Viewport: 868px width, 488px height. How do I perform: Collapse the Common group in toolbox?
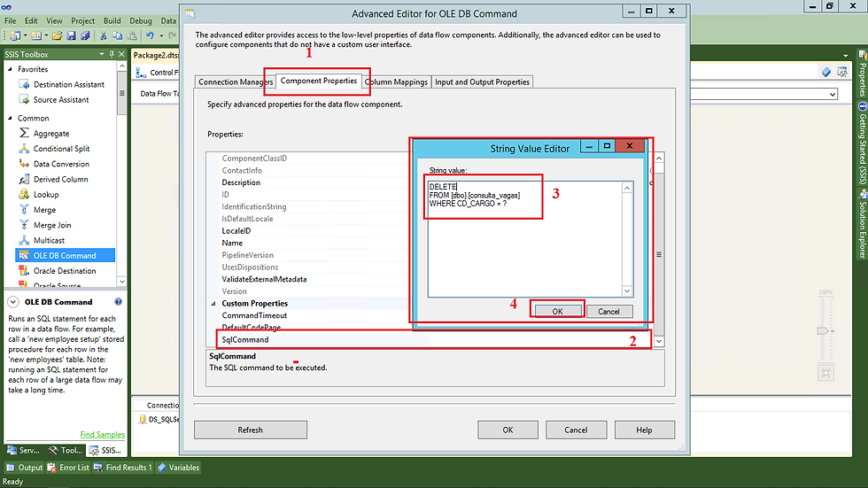(x=10, y=118)
